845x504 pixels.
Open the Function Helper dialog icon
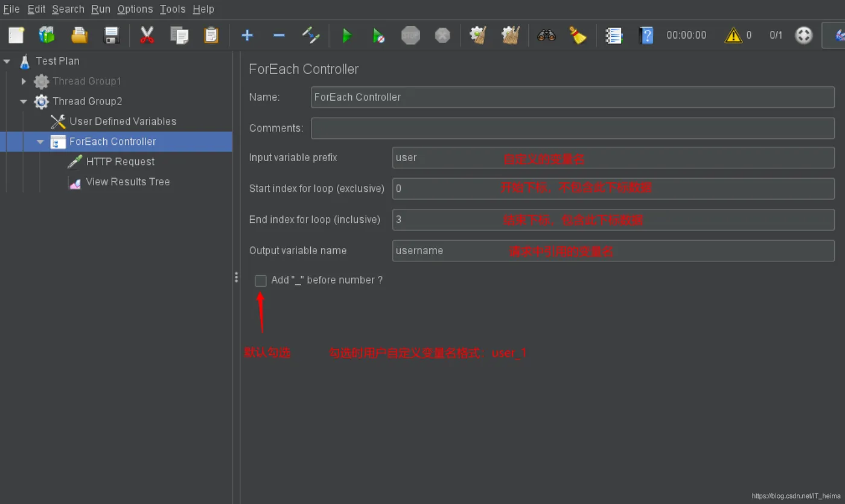pyautogui.click(x=614, y=36)
